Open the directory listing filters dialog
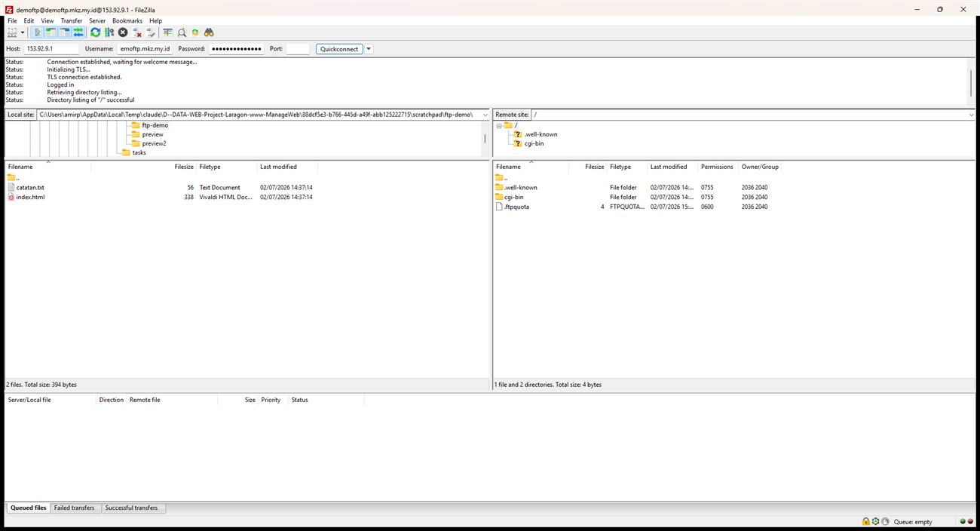Image resolution: width=980 pixels, height=531 pixels. 167,32
